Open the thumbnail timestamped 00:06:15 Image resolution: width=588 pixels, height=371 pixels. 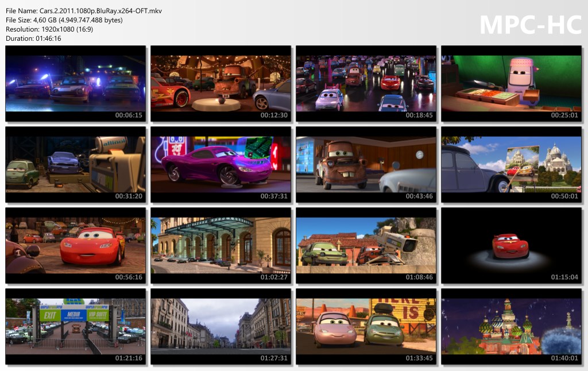76,84
